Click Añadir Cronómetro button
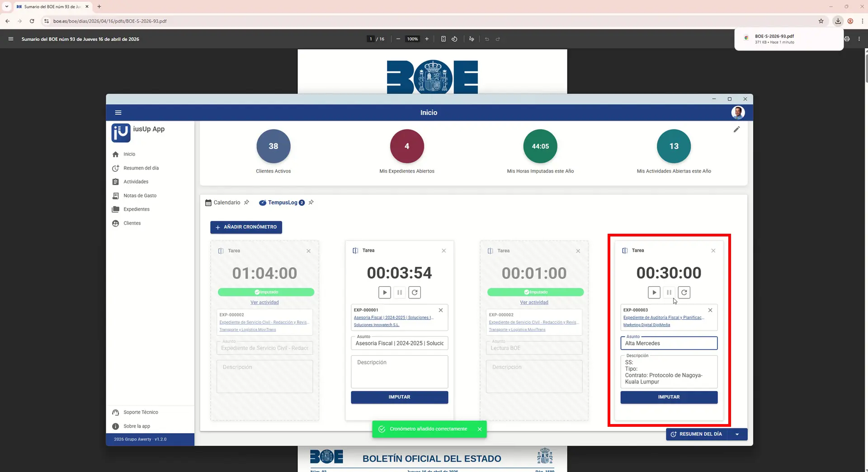868x472 pixels. click(246, 227)
